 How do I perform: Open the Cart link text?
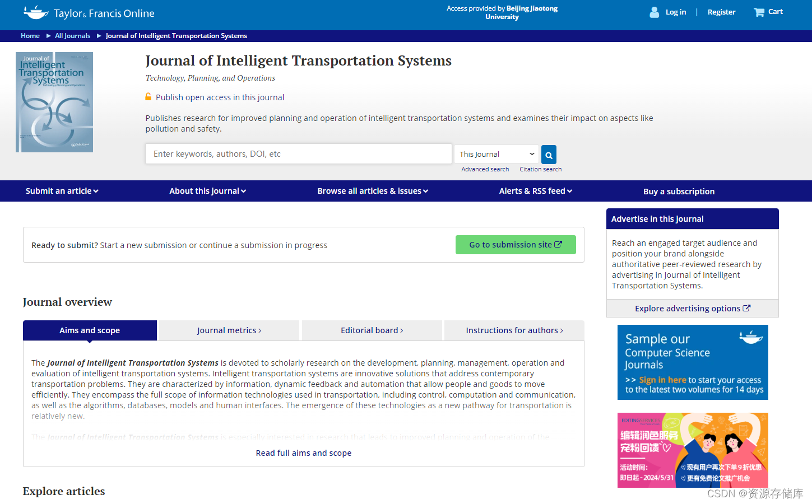pos(776,11)
